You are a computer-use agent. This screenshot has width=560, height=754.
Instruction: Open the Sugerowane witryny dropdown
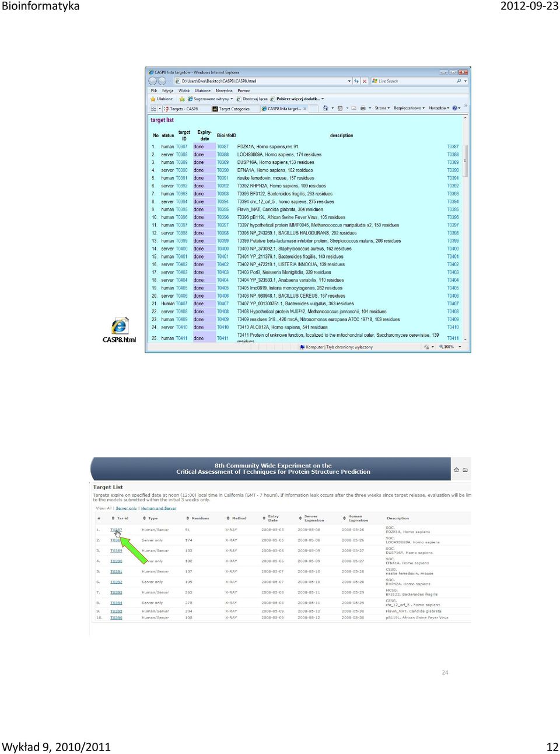pyautogui.click(x=232, y=99)
